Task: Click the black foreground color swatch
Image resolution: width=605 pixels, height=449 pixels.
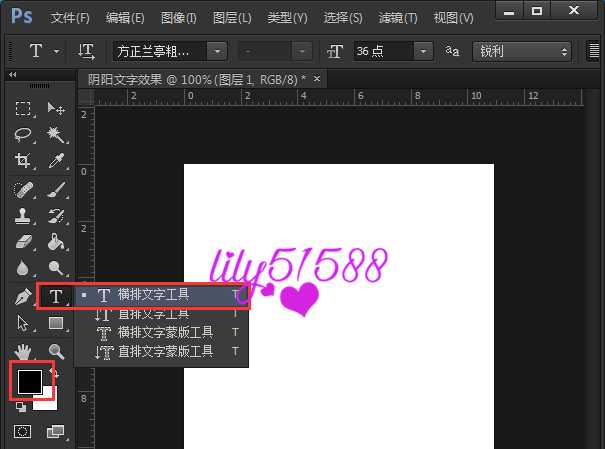Action: click(29, 381)
